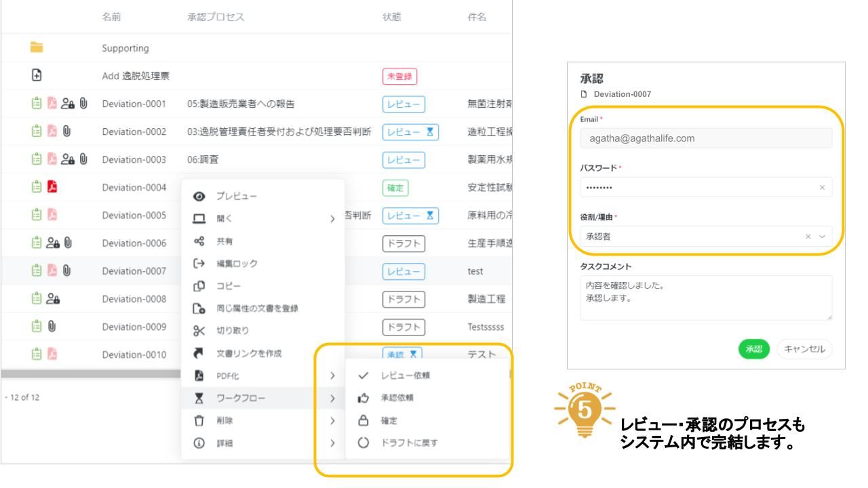The height and width of the screenshot is (488, 868).
Task: Click the キャンセル button
Action: (x=805, y=349)
